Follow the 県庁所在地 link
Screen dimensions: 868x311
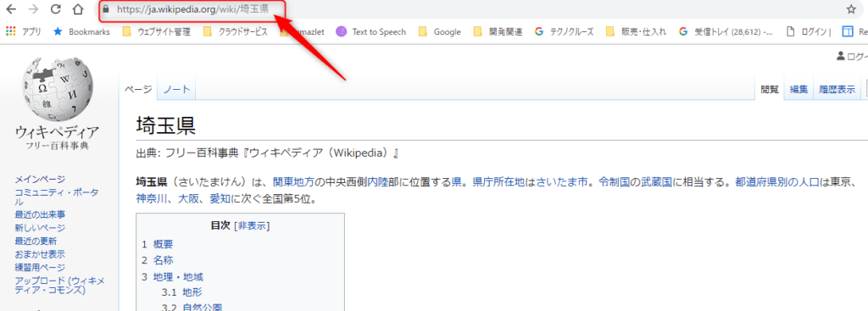coord(499,182)
